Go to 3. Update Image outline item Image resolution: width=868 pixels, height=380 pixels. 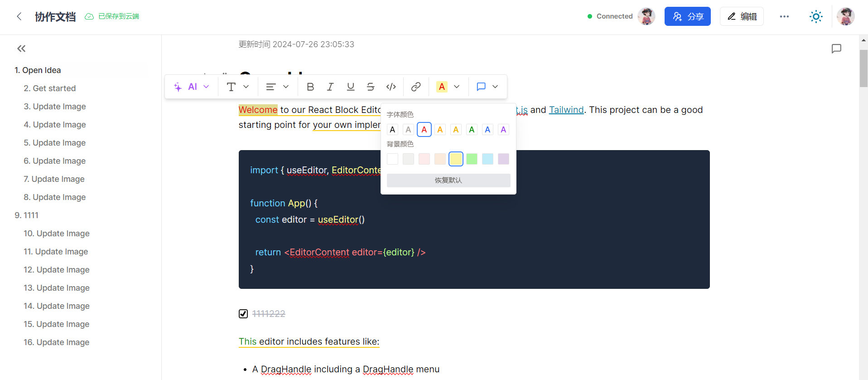point(55,107)
